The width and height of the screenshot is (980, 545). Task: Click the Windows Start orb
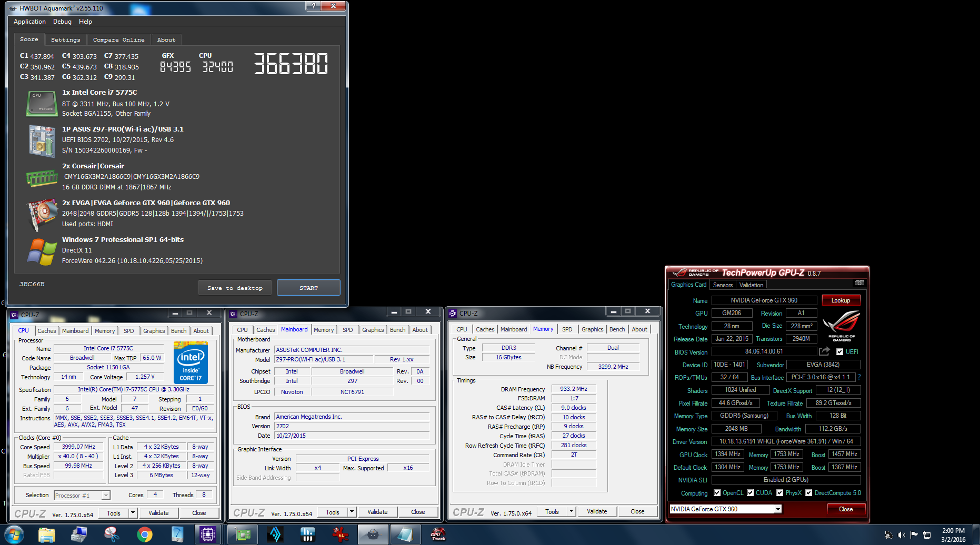click(x=14, y=534)
